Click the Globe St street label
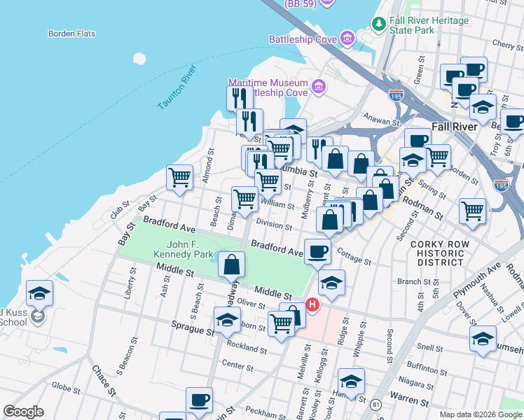Screen dimensions: 524x420 (x=66, y=388)
